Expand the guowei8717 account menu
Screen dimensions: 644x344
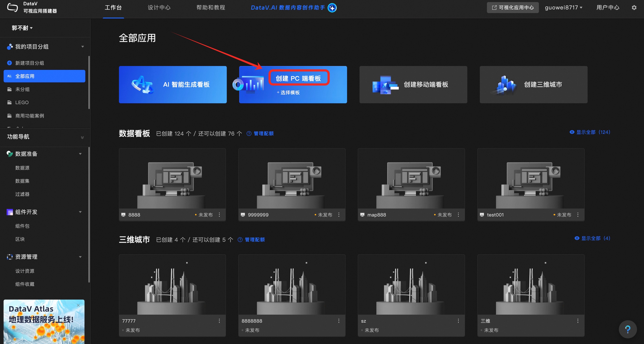click(x=563, y=7)
